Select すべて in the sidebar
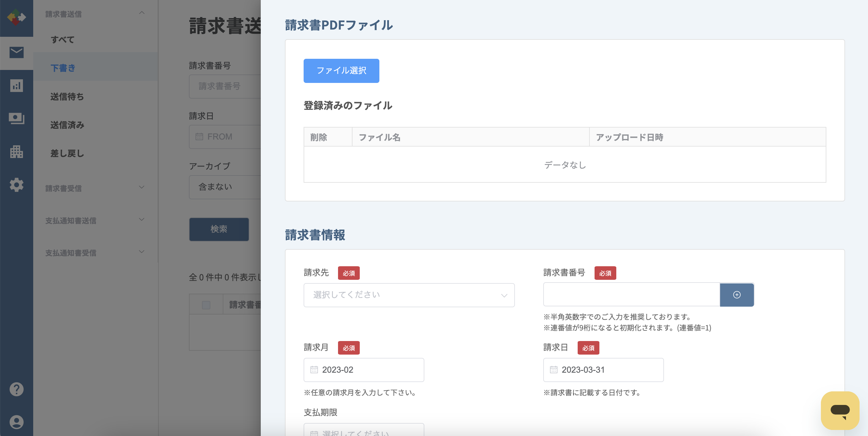The width and height of the screenshot is (868, 436). (96, 40)
